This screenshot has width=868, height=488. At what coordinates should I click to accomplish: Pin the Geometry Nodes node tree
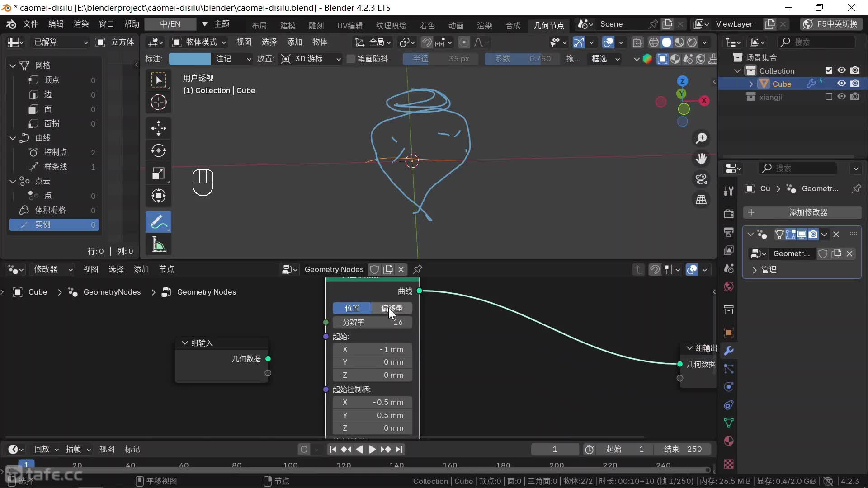418,269
